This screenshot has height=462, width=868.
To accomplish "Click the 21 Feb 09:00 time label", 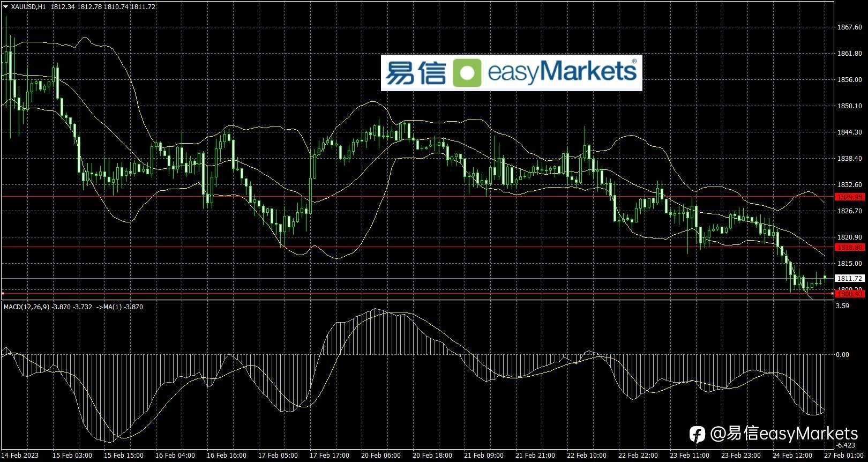I will pyautogui.click(x=484, y=456).
